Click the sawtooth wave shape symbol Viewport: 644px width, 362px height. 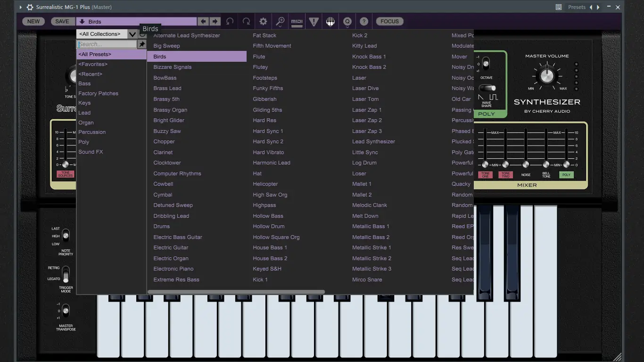481,98
